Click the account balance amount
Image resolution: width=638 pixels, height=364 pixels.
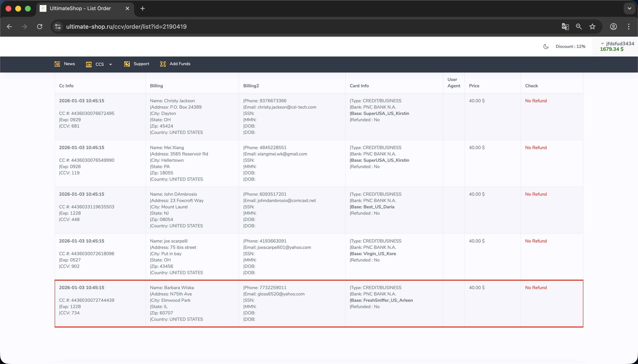611,49
